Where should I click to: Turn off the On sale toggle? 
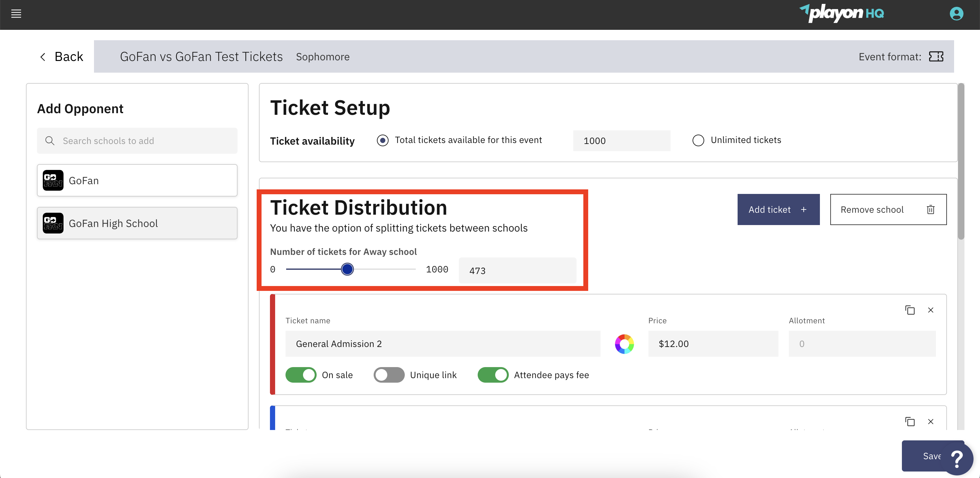pos(300,375)
